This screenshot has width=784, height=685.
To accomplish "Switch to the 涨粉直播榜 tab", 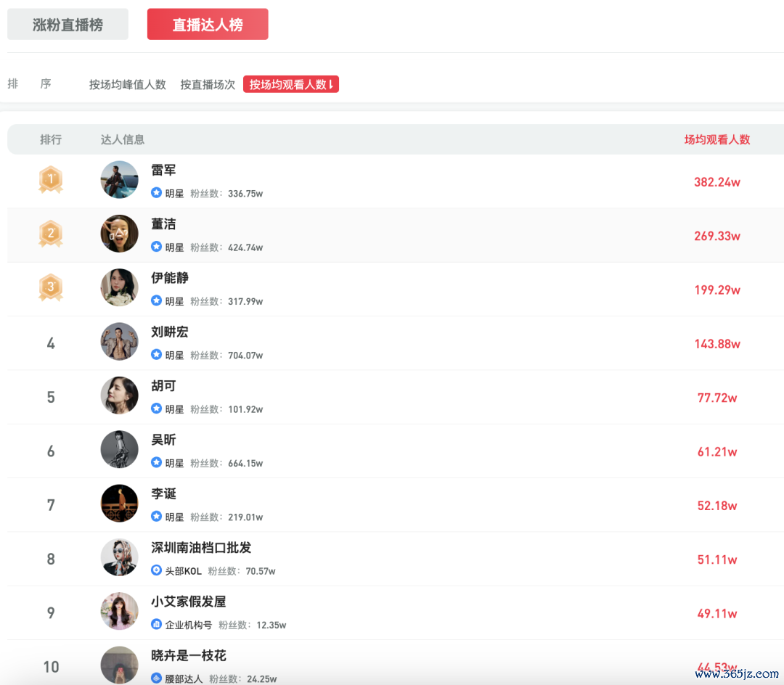I will pos(68,25).
